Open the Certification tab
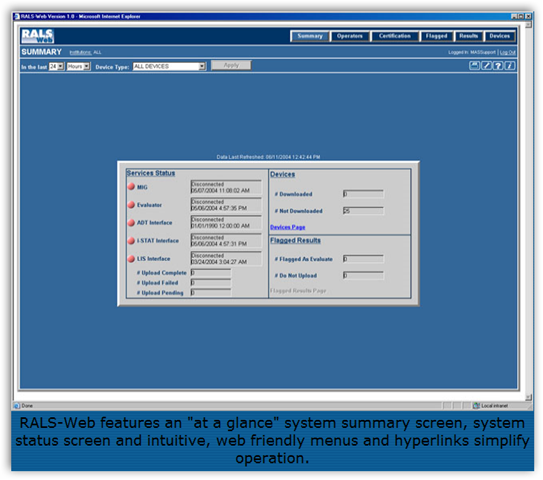The width and height of the screenshot is (543, 480). click(395, 36)
